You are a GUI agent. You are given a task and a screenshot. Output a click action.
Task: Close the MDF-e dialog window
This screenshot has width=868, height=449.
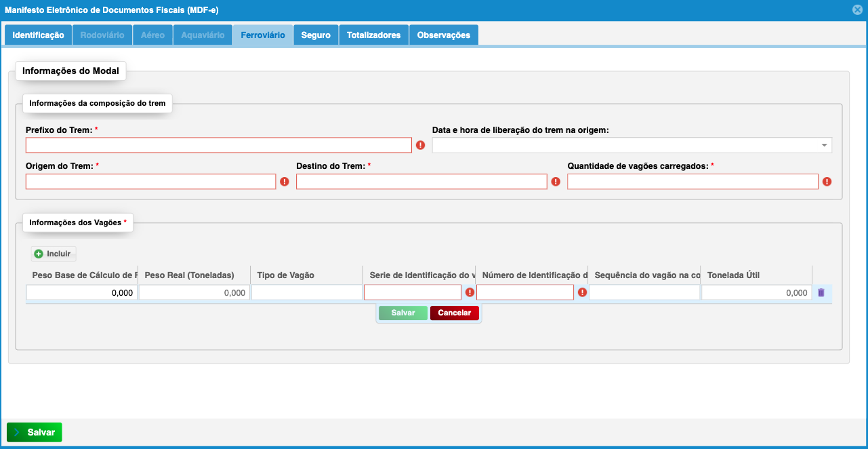pyautogui.click(x=857, y=10)
